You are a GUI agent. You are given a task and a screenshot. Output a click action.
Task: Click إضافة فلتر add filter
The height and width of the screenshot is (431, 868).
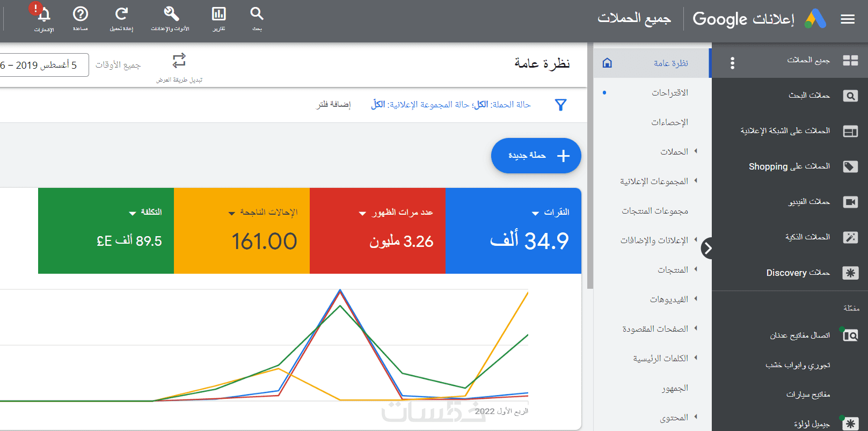point(333,104)
